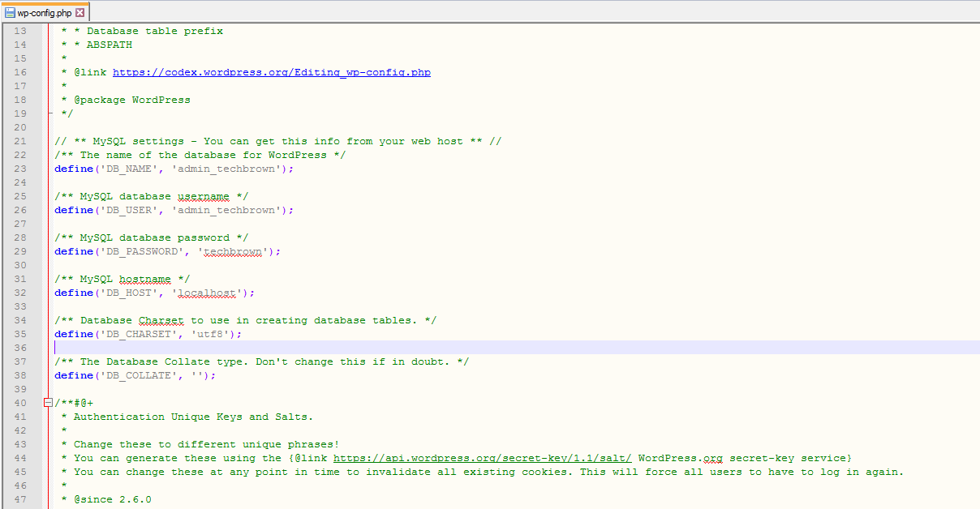The image size is (980, 509).
Task: Open the codex.wordpress.org Editing_wp-config.php link
Action: pos(271,72)
